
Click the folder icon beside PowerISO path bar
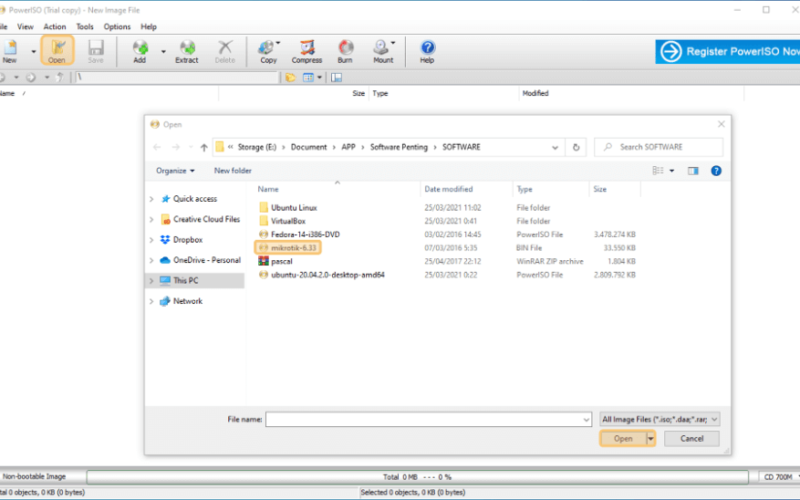point(290,78)
